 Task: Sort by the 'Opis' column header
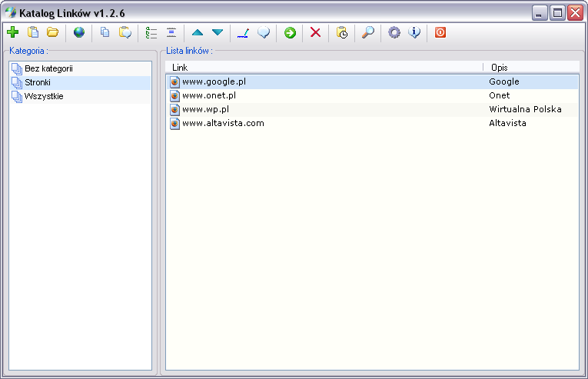530,68
